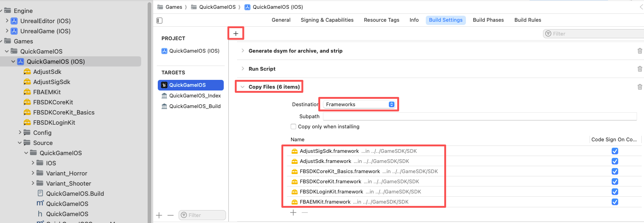This screenshot has width=644, height=223.
Task: Enable Copy only when installing checkbox
Action: (293, 127)
